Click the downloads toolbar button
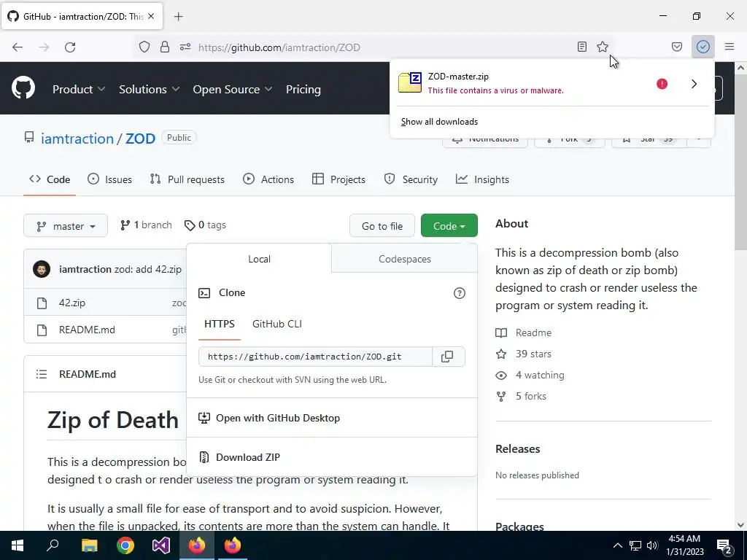747x560 pixels. point(703,47)
